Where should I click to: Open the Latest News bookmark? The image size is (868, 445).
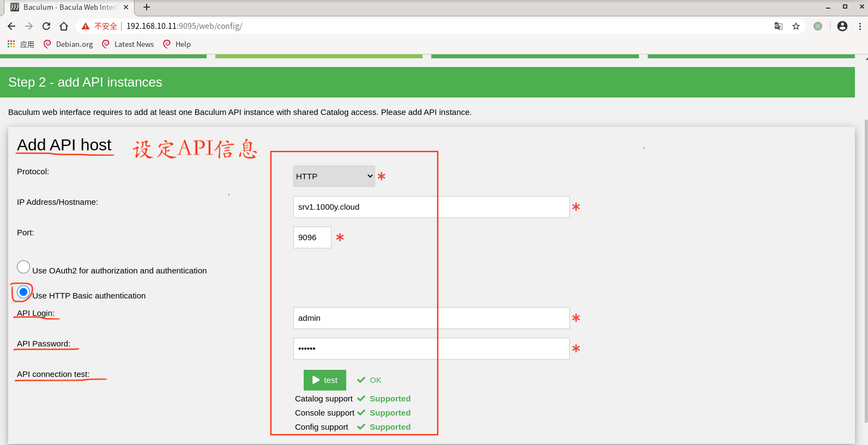[x=128, y=44]
